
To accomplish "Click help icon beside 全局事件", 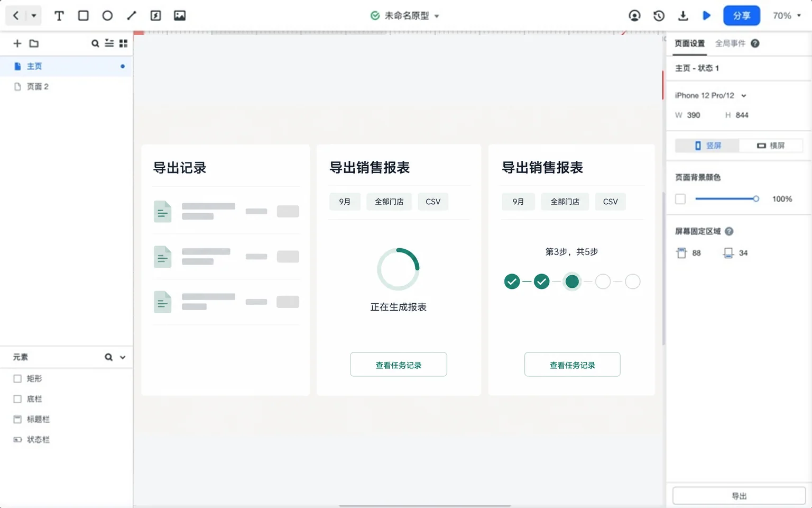I will pos(755,43).
